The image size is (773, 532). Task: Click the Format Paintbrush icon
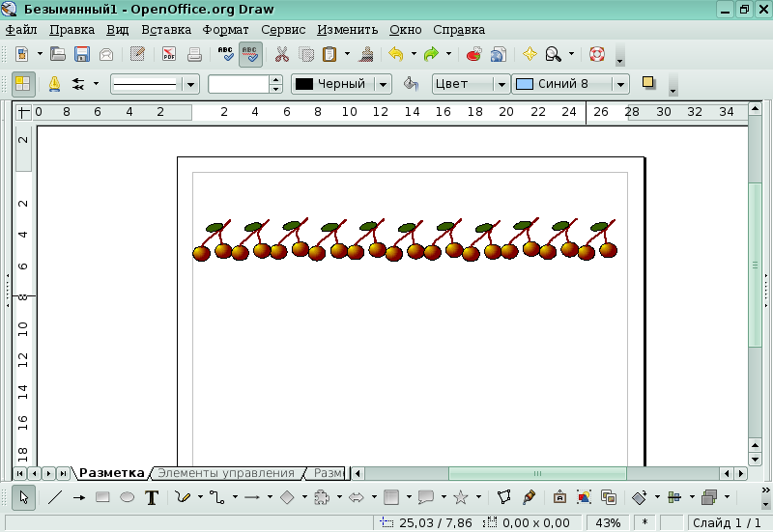pos(366,54)
